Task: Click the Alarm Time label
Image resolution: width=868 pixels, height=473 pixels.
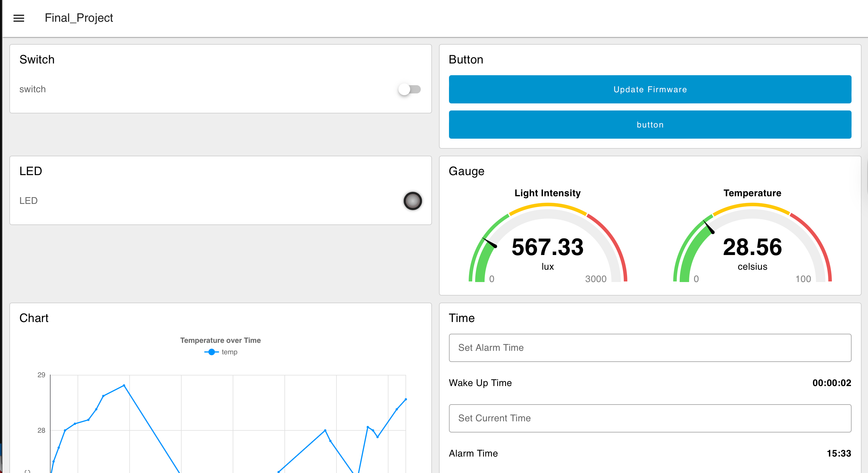Action: (x=473, y=453)
